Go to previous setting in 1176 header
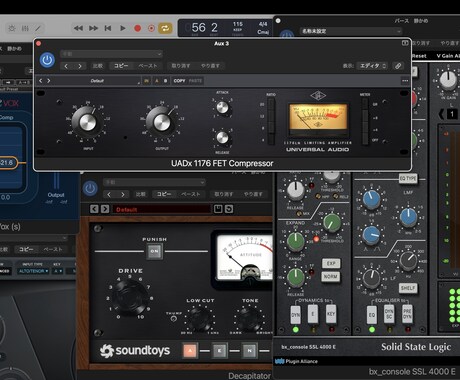460x380 pixels. coord(66,66)
